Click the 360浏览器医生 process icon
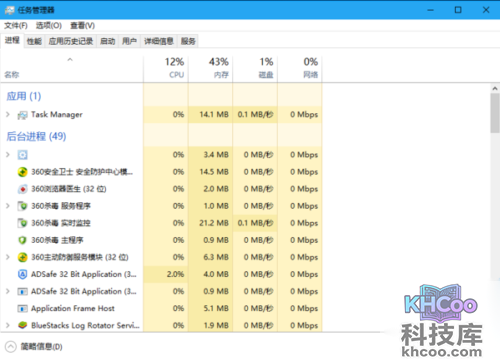 pos(22,189)
